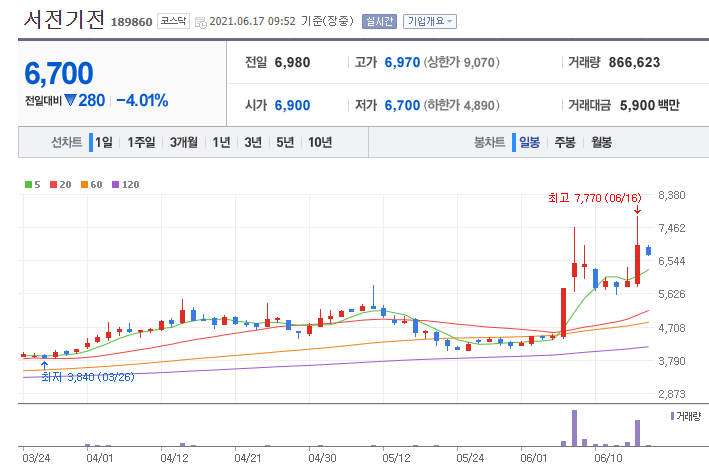Viewport: 709px width, 470px height.
Task: Click the 8,380 price axis label
Action: point(672,195)
